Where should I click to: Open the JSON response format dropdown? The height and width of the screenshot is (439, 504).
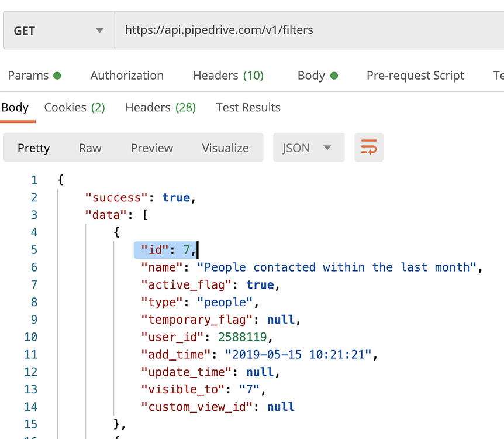coord(308,148)
